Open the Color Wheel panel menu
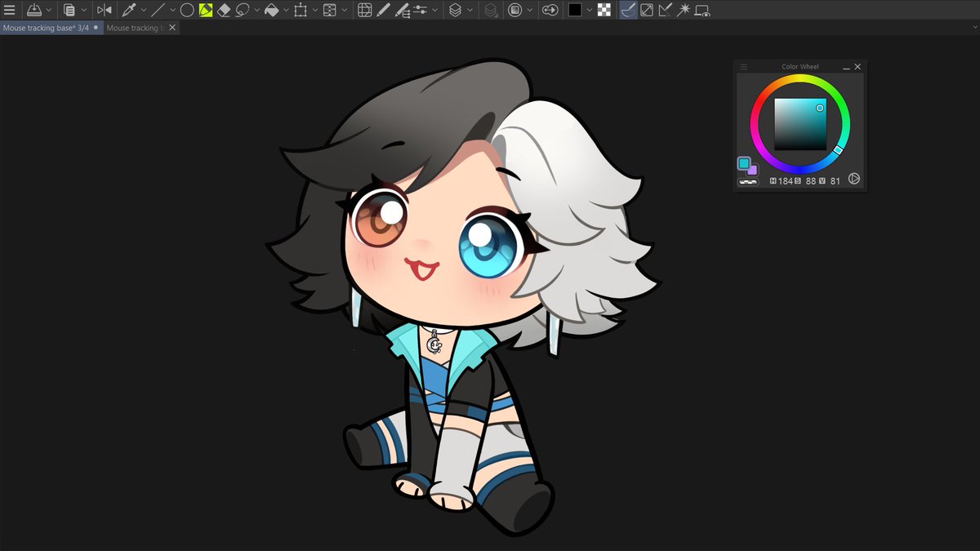The height and width of the screenshot is (551, 980). (x=744, y=66)
